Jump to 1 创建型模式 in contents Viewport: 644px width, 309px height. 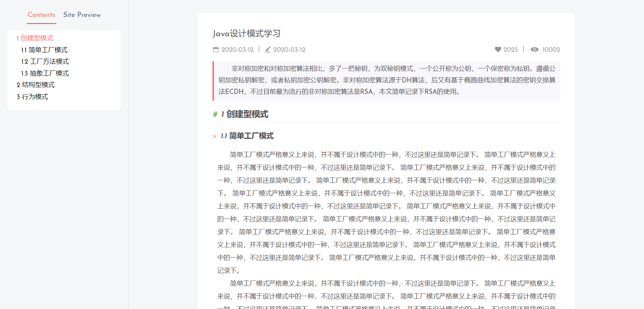35,38
